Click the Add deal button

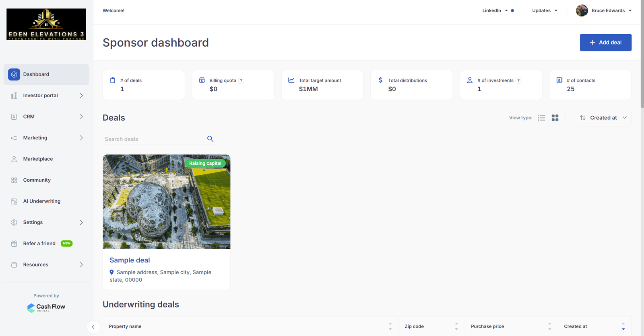coord(606,43)
